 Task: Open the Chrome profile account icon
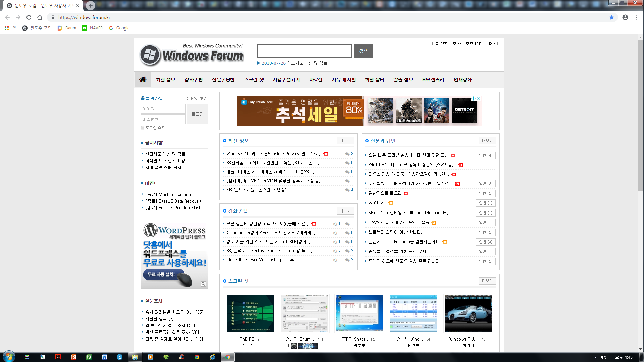pos(625,17)
